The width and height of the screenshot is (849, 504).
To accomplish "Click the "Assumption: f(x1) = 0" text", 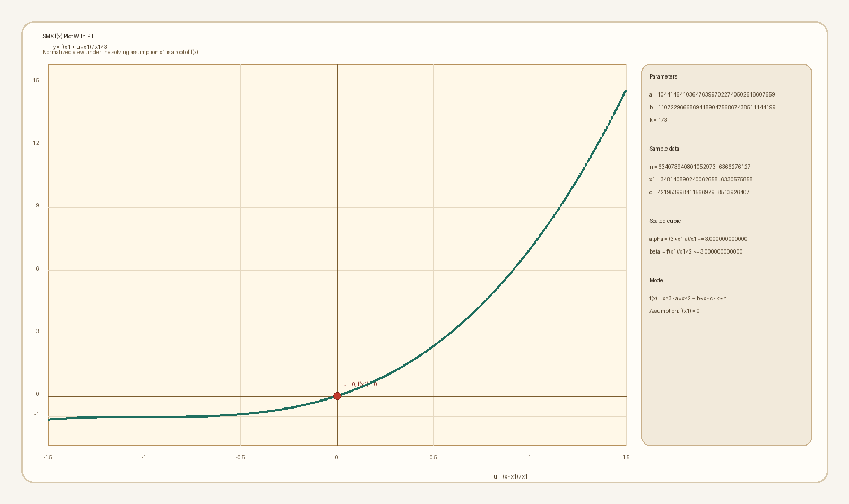I will click(x=674, y=311).
